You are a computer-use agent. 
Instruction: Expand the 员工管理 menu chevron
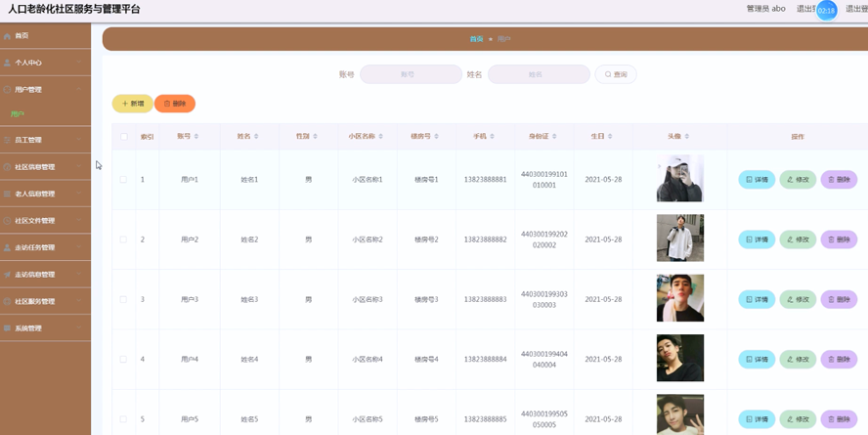[x=79, y=140]
